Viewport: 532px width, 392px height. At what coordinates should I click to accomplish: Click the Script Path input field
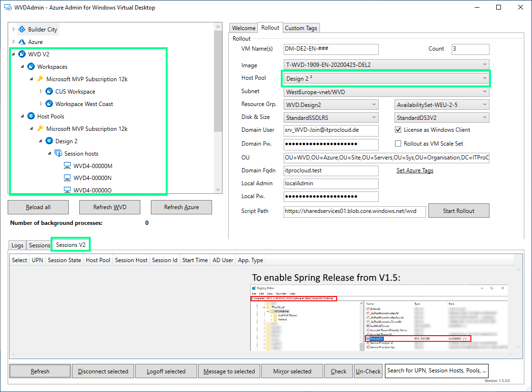pos(354,211)
